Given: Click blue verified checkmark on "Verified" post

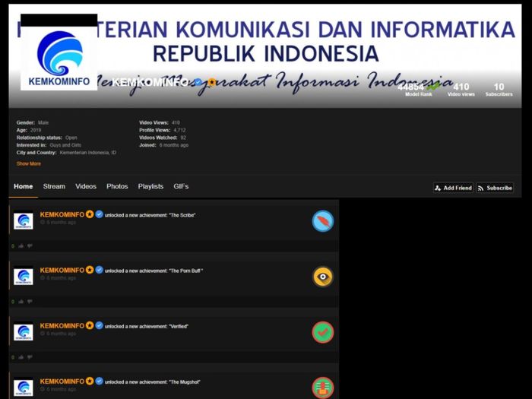Looking at the screenshot, I should [100, 325].
